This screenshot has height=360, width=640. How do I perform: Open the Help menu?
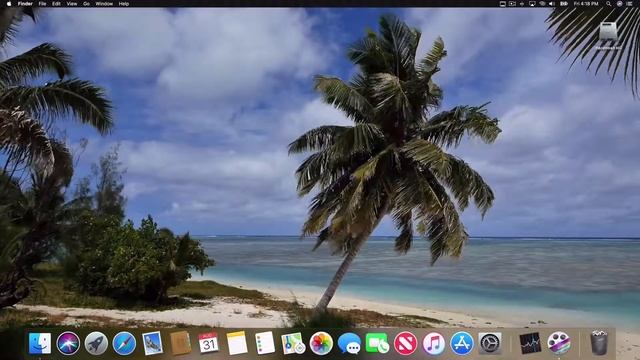[124, 4]
